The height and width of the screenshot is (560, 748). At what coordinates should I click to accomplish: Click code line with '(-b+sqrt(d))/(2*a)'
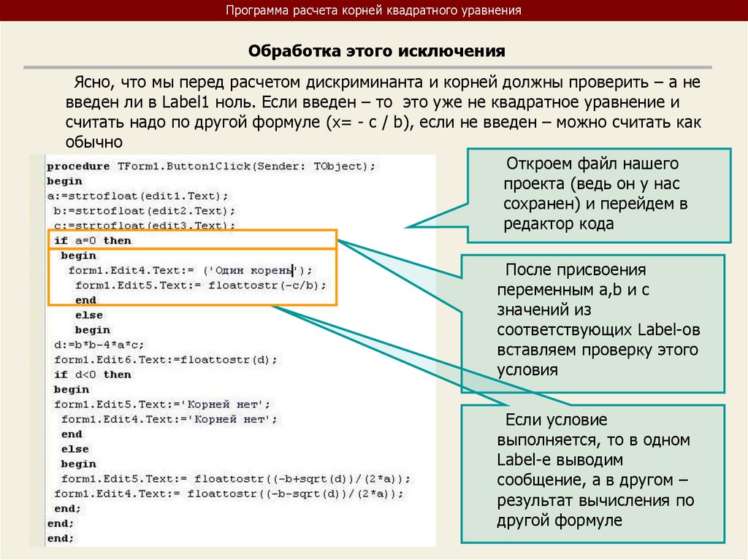[x=235, y=479]
